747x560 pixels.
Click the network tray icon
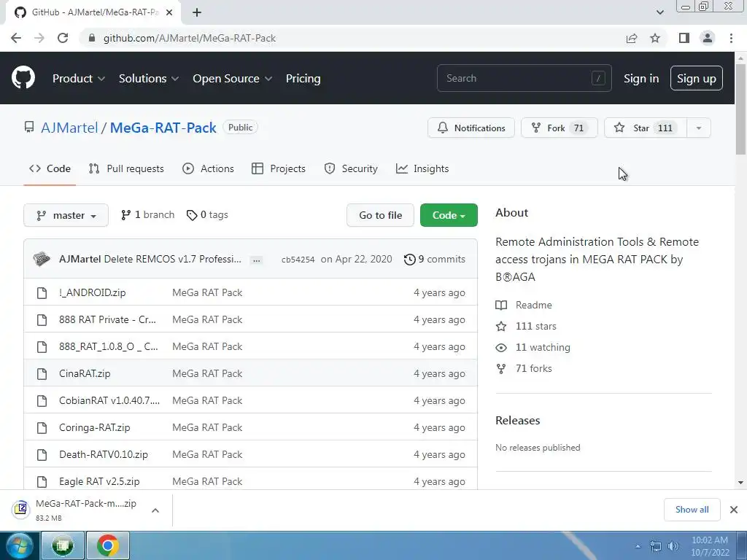tap(656, 546)
